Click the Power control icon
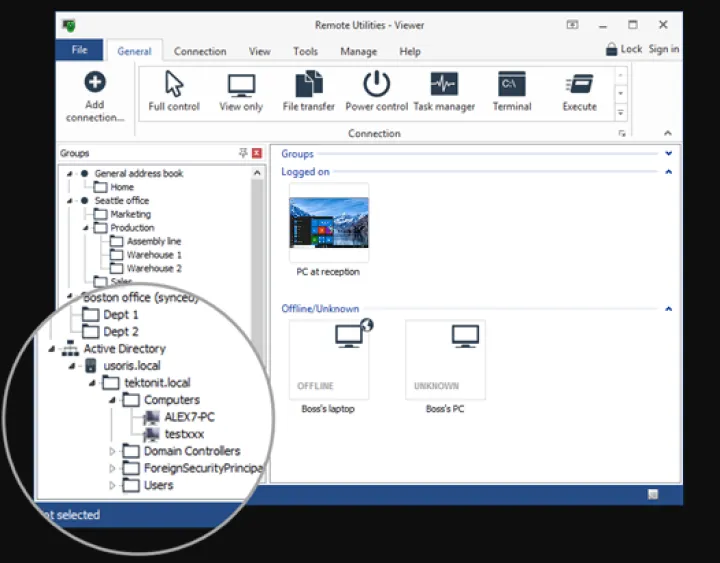The image size is (720, 563). (x=377, y=85)
